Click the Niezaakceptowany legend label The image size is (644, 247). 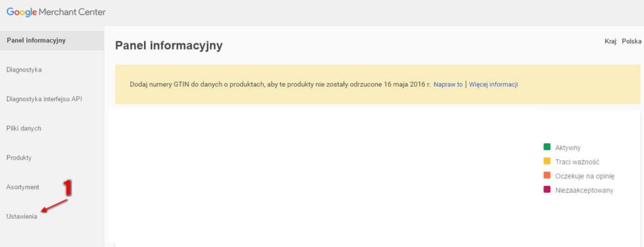pos(584,190)
